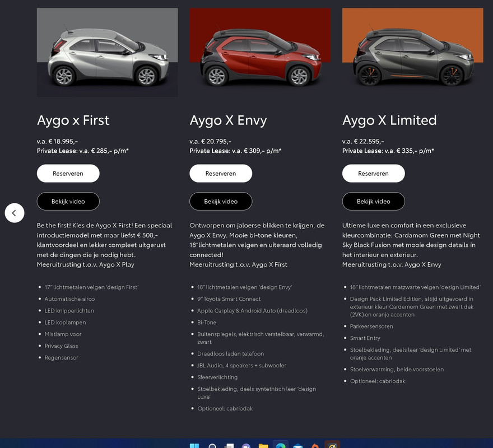Launch Teams Chat from taskbar

coord(246,446)
